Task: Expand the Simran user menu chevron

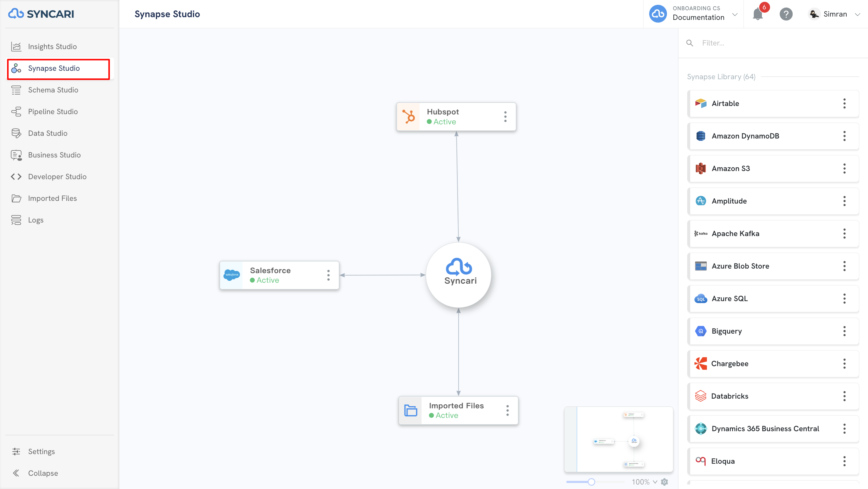Action: (x=857, y=14)
